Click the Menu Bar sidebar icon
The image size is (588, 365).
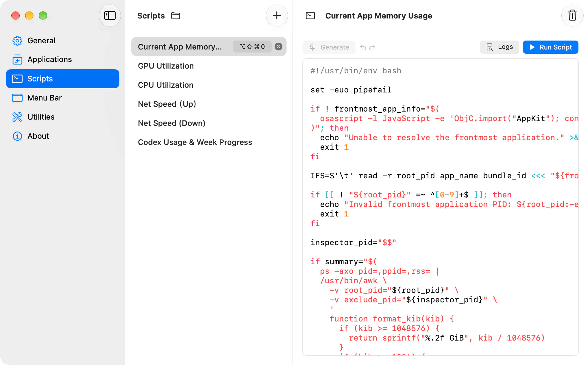point(17,98)
